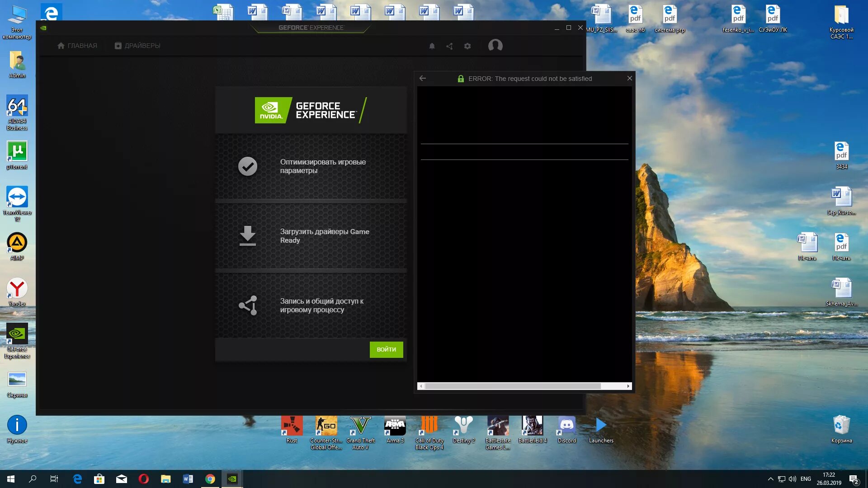Open the Arma 3 desktop icon
Image resolution: width=868 pixels, height=488 pixels.
click(395, 430)
